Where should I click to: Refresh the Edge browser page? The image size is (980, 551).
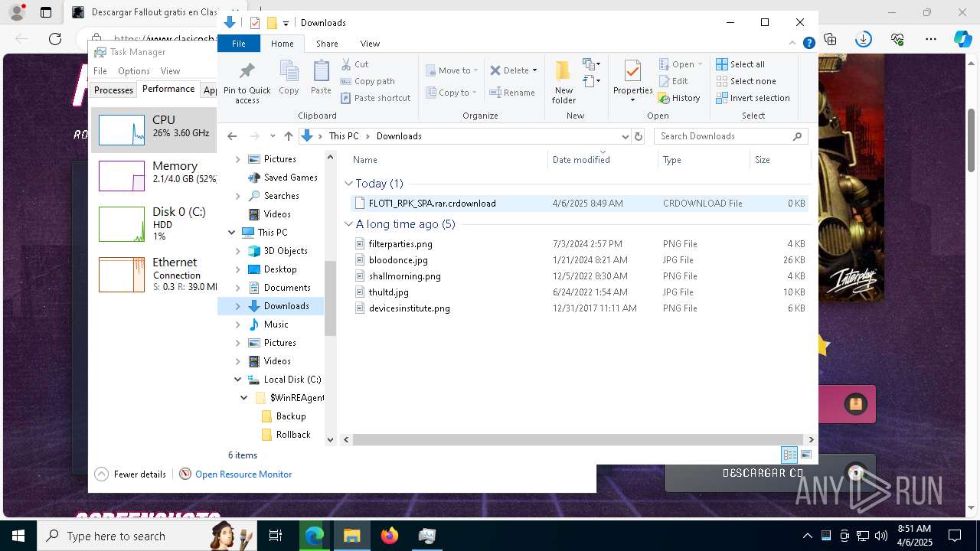(55, 39)
